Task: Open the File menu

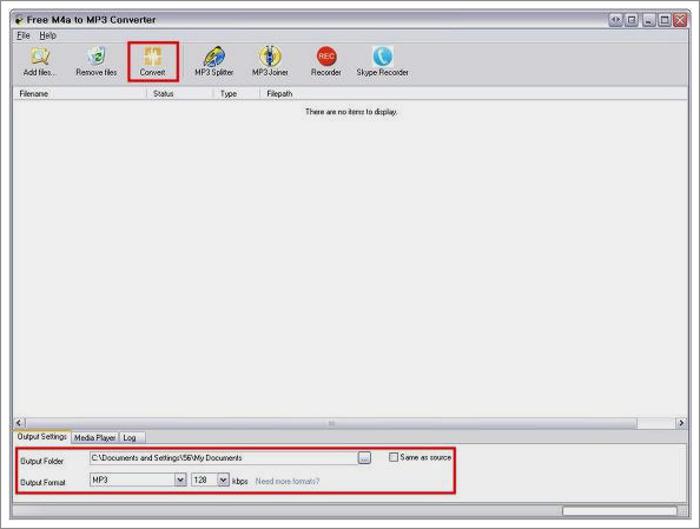Action: pyautogui.click(x=23, y=36)
